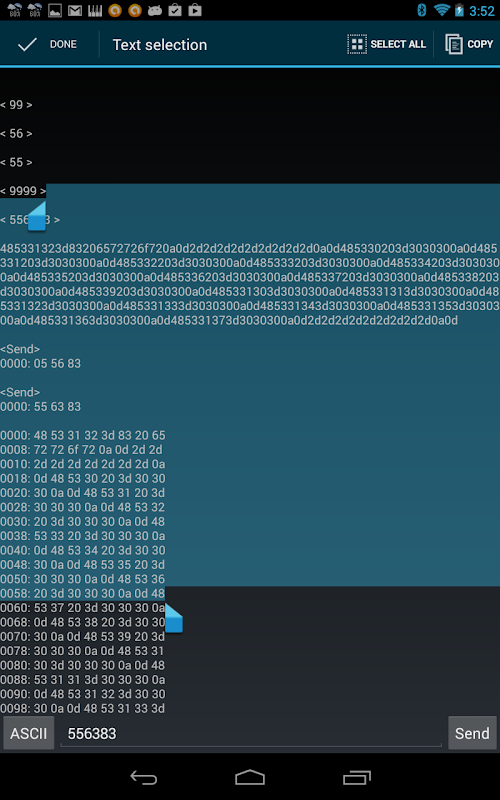Tap the clock showing 3:52
This screenshot has height=800, width=500.
point(482,10)
